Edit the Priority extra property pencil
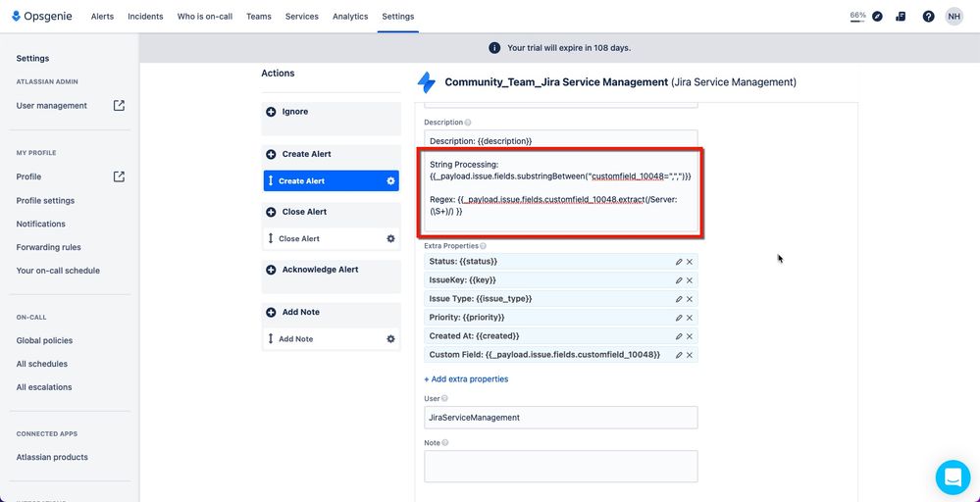 pos(679,318)
